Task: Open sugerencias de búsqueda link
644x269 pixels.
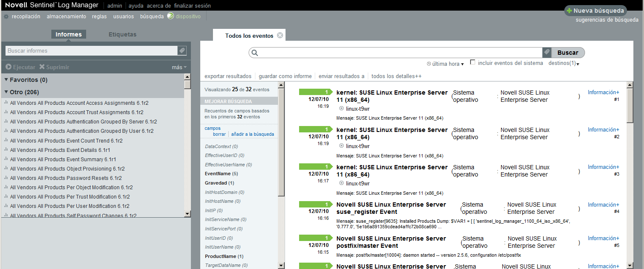Action: [x=607, y=20]
